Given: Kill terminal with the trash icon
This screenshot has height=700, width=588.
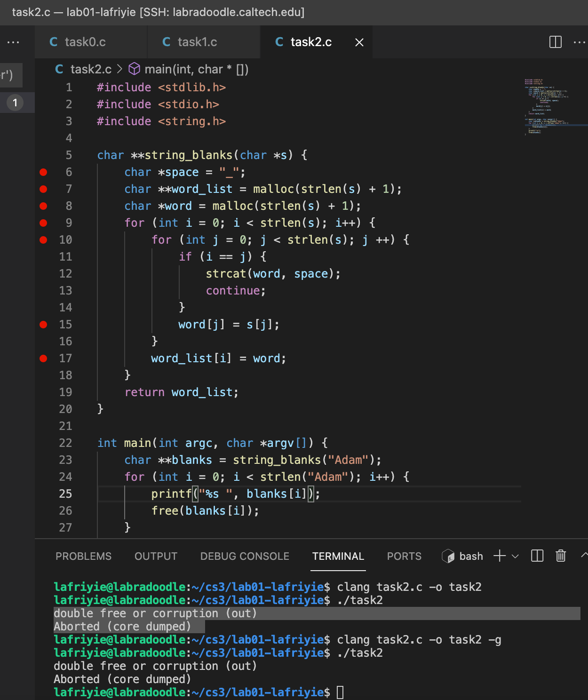Looking at the screenshot, I should point(561,556).
